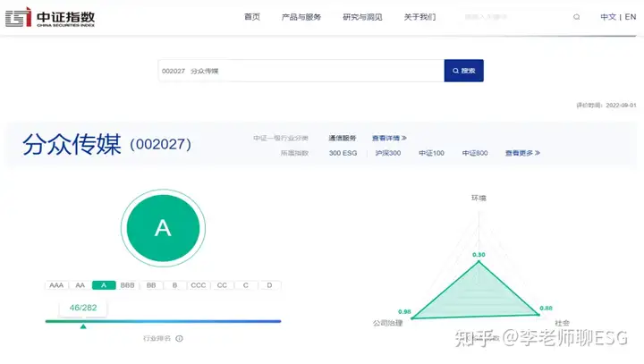Click the 通信服务 industry label
The width and height of the screenshot is (644, 364).
342,138
